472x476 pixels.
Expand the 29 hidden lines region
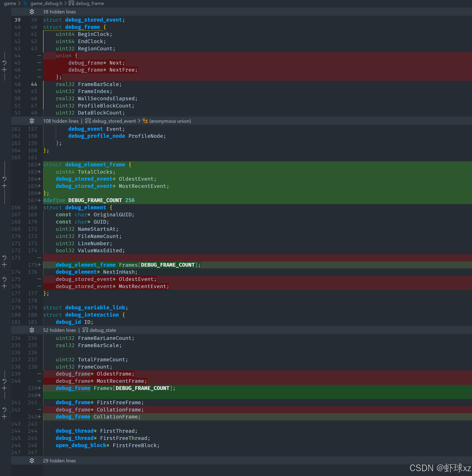tap(32, 461)
